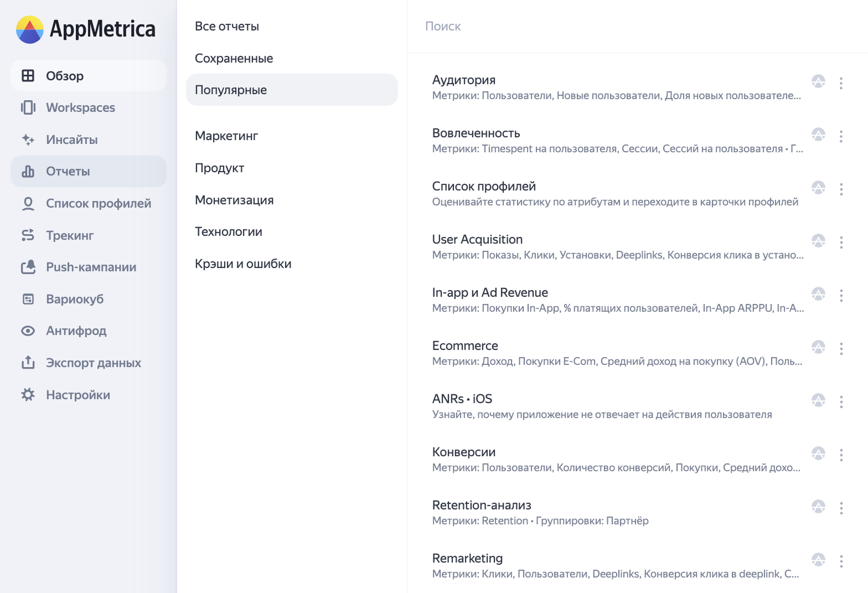
Task: Open Push-кампании from the sidebar
Action: click(91, 267)
